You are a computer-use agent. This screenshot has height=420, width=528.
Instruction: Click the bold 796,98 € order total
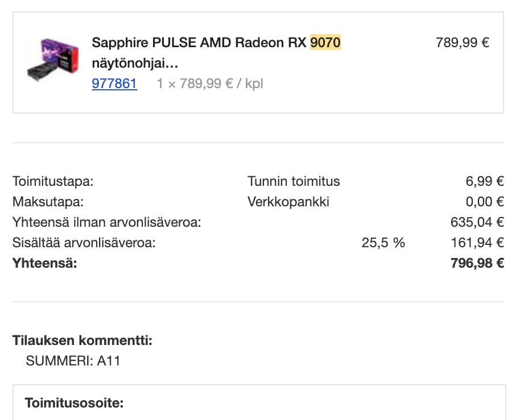click(477, 263)
